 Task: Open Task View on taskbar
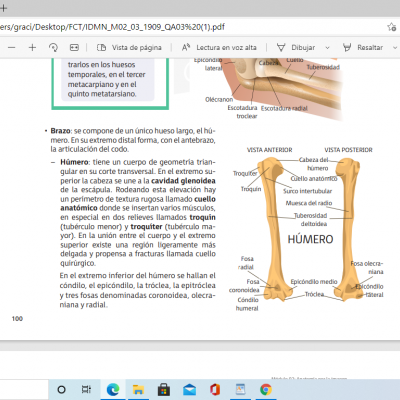coord(86,389)
